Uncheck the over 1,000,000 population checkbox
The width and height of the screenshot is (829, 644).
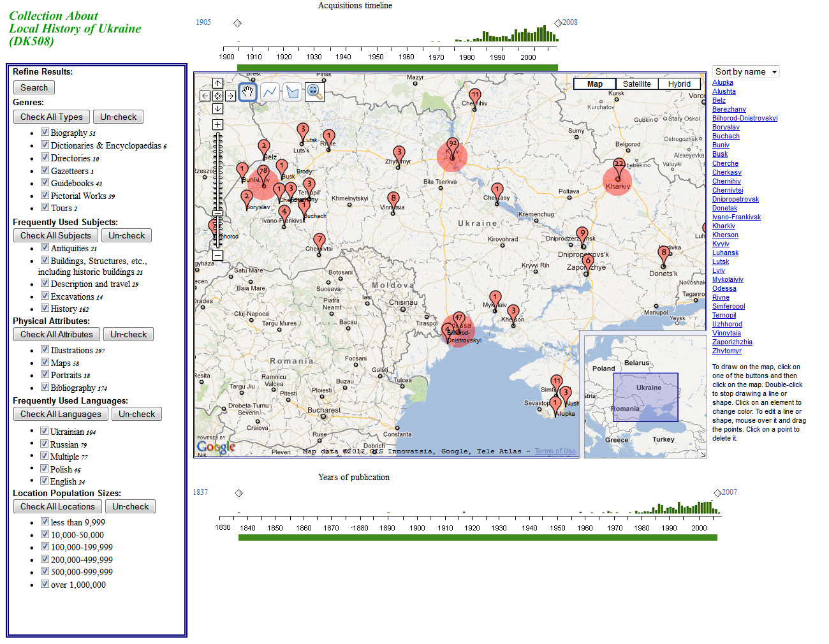click(x=45, y=584)
